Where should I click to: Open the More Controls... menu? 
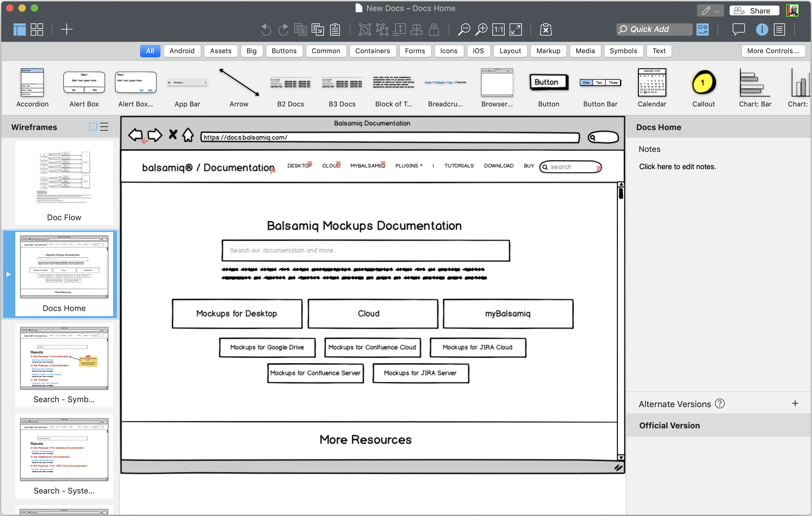coord(773,51)
